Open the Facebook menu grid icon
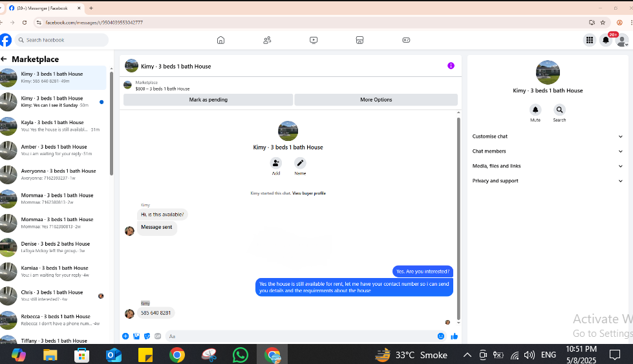 pos(590,40)
